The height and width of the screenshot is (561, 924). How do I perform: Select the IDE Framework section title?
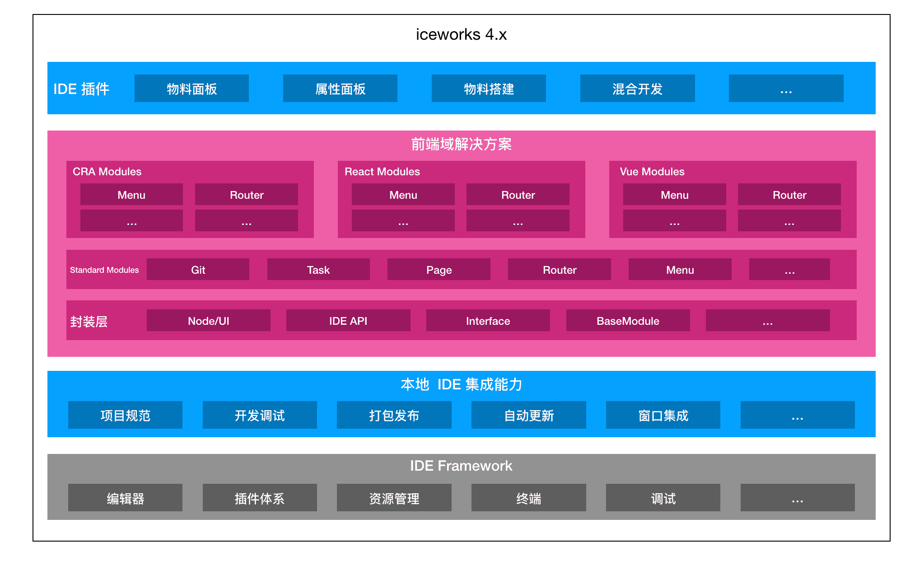click(461, 466)
